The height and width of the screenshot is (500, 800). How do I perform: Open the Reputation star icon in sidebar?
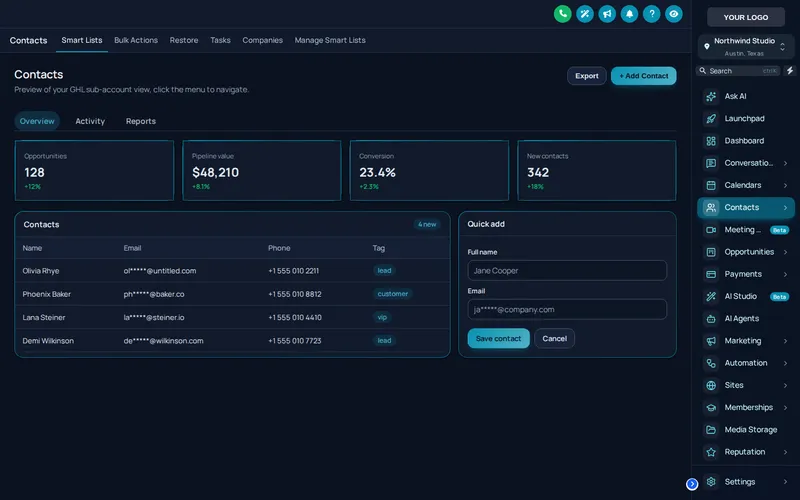[711, 452]
